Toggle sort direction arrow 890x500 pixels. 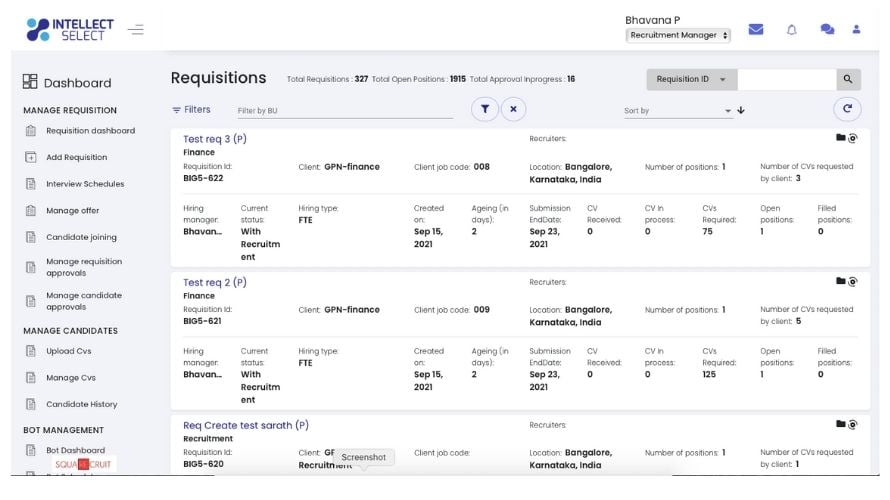coord(741,110)
